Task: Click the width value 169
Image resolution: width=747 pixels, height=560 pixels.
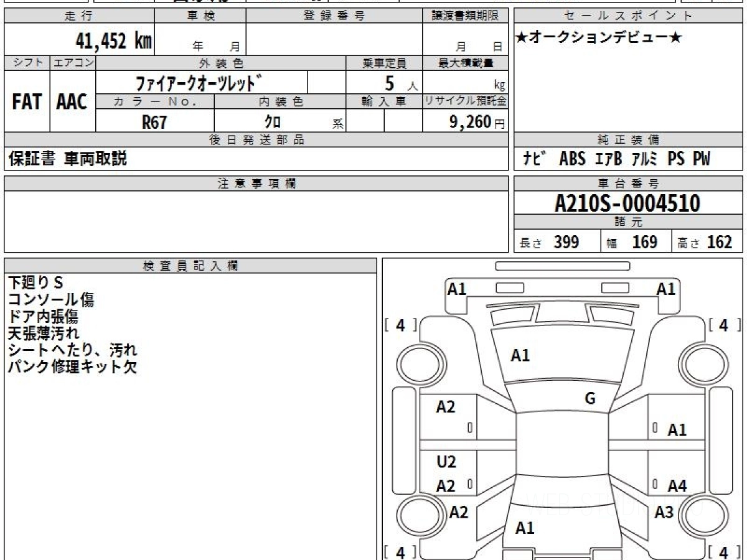Action: click(644, 242)
